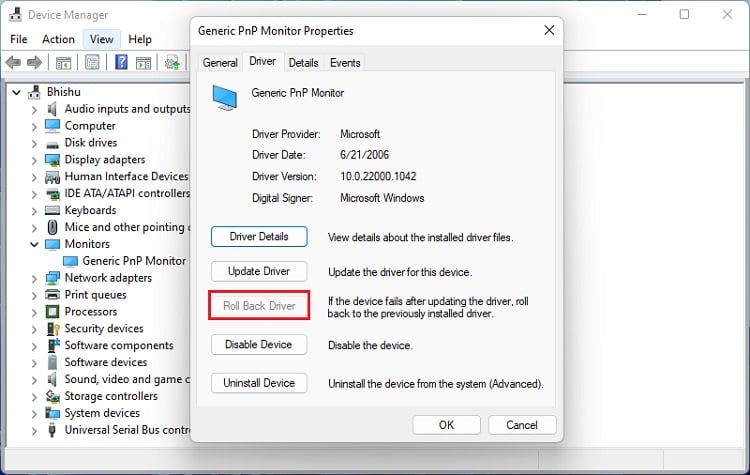Viewport: 750px width, 475px height.
Task: Click the Bhishu computer root icon
Action: click(x=34, y=92)
